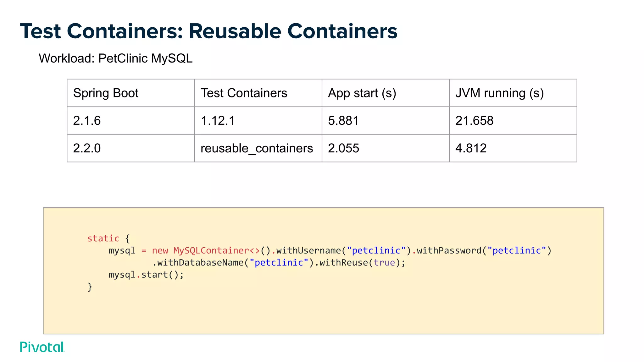Select the "JVM running (s)" header cell

pyautogui.click(x=513, y=93)
